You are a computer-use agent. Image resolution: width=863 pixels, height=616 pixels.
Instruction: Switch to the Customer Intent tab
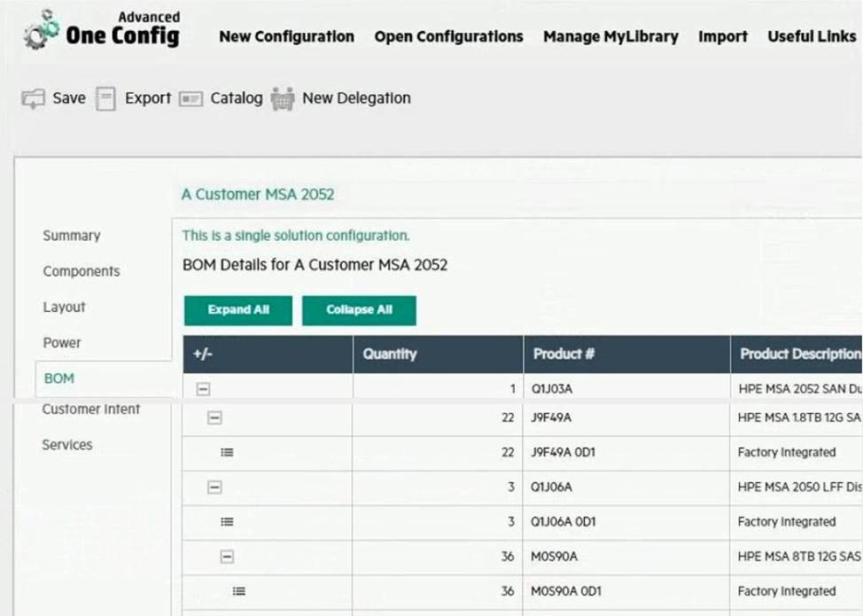(x=91, y=409)
